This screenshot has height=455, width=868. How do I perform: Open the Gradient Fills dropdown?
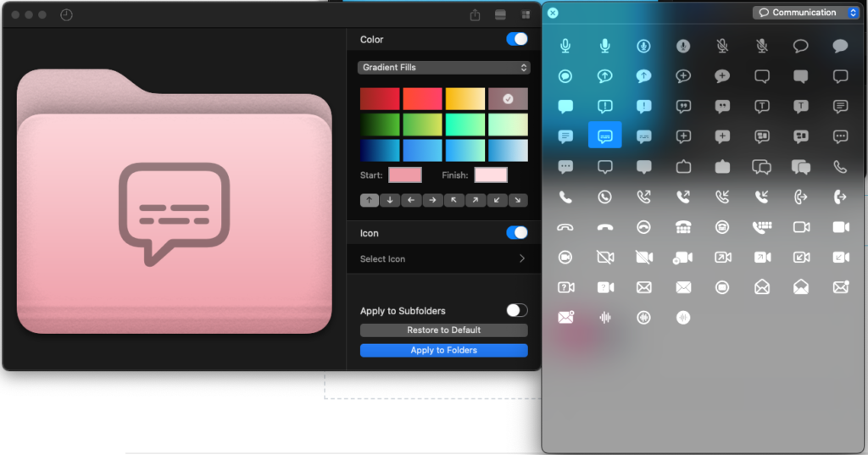(x=443, y=67)
